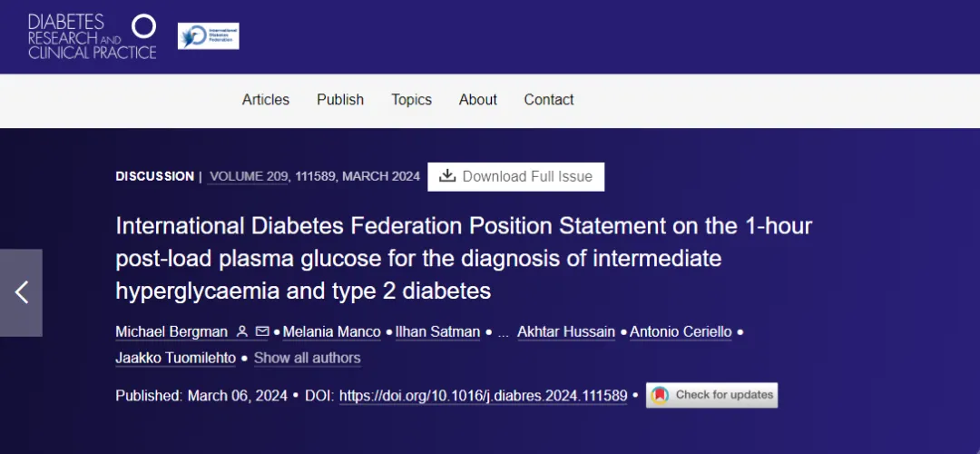Open the Publish menu

point(340,100)
